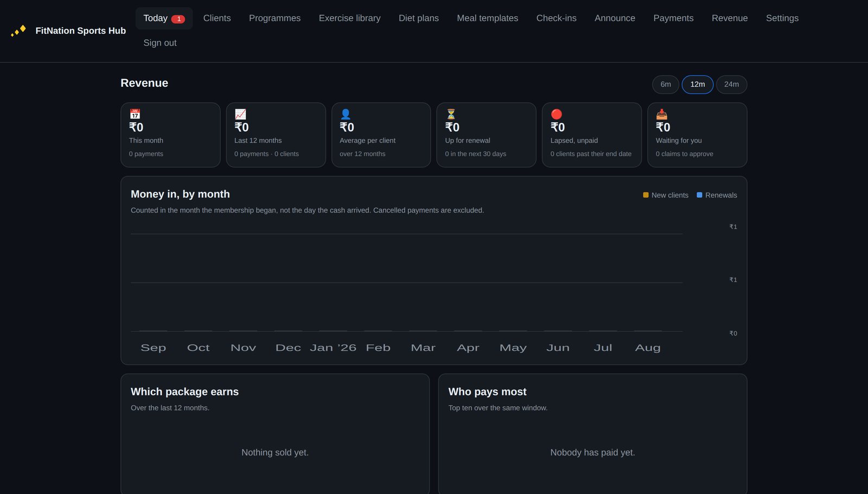Open the Announce page
This screenshot has width=868, height=494.
(x=615, y=18)
